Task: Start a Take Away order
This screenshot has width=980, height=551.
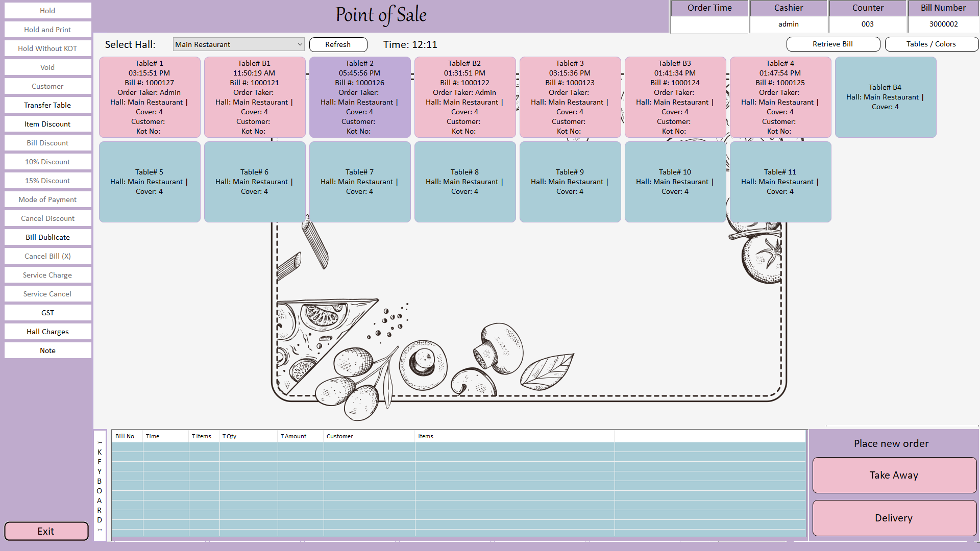Action: (x=894, y=475)
